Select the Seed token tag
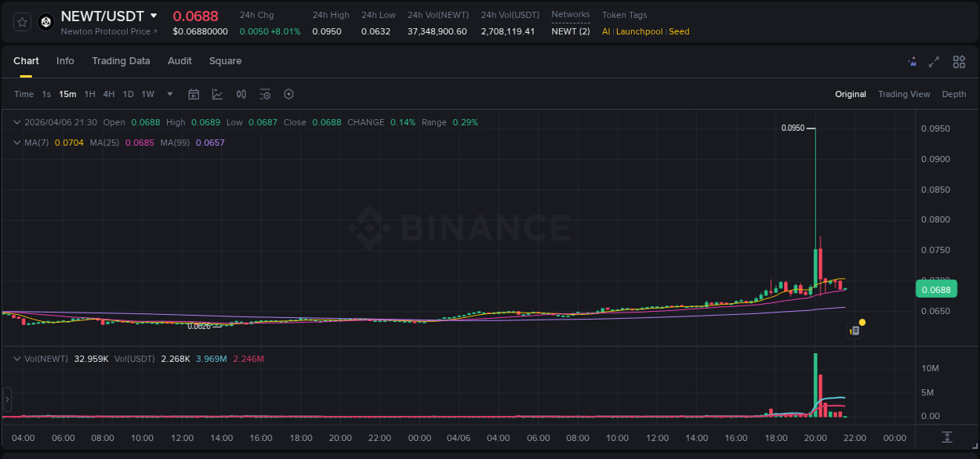Screen dimensions: 980x459 (x=679, y=31)
